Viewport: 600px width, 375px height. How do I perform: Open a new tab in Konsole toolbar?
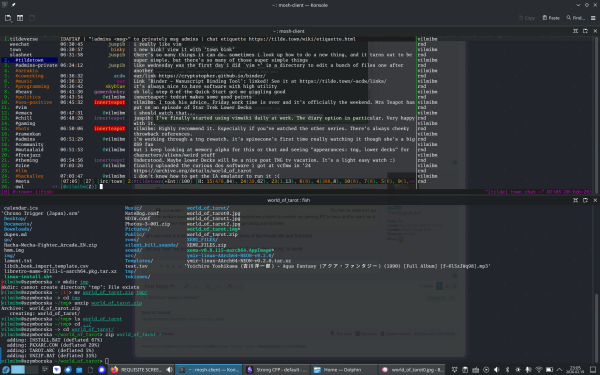(x=8, y=18)
